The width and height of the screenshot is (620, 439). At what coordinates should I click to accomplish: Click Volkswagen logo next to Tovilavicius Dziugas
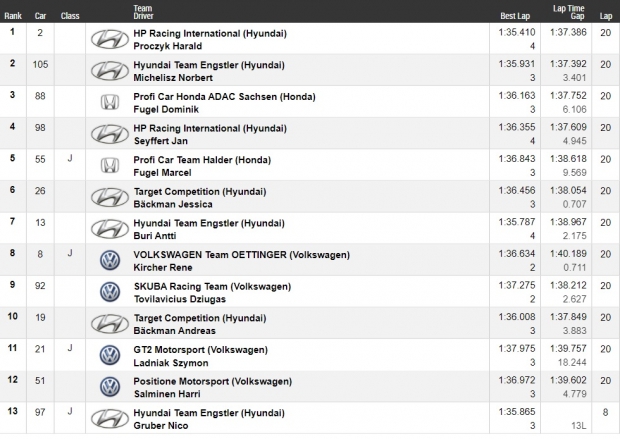[109, 293]
